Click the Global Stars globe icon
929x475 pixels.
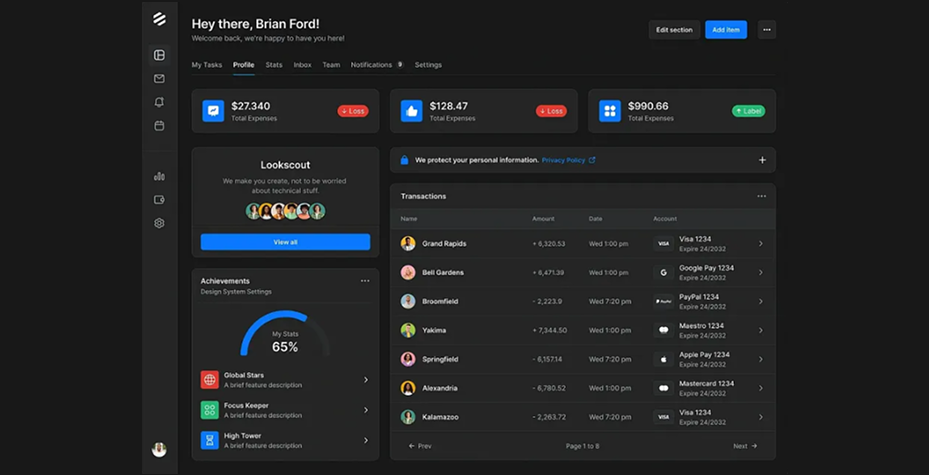pyautogui.click(x=210, y=380)
